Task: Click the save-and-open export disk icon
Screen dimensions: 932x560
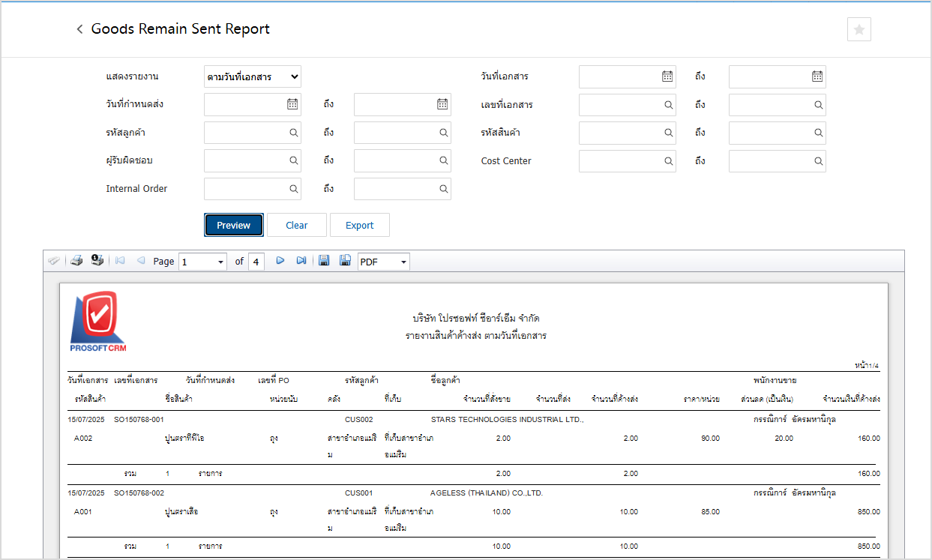Action: pyautogui.click(x=345, y=261)
